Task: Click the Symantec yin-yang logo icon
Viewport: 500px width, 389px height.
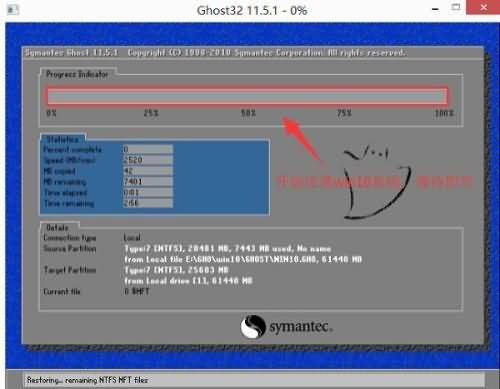Action: tap(253, 327)
